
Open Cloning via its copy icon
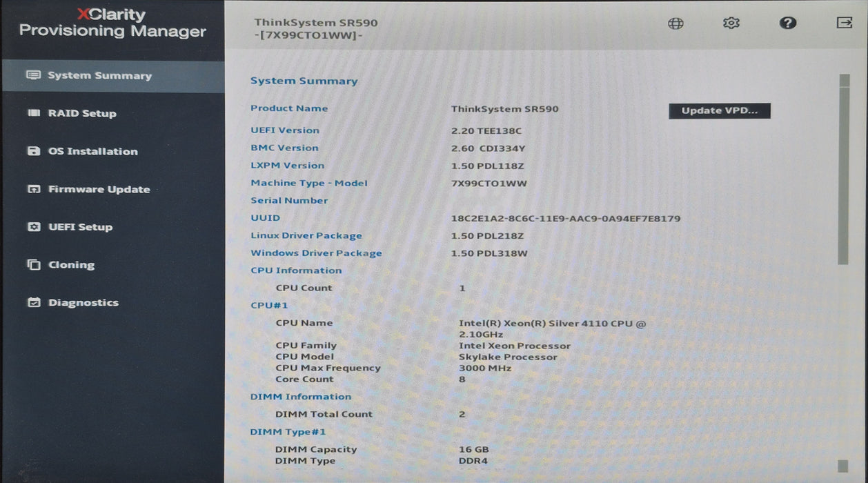coord(34,264)
